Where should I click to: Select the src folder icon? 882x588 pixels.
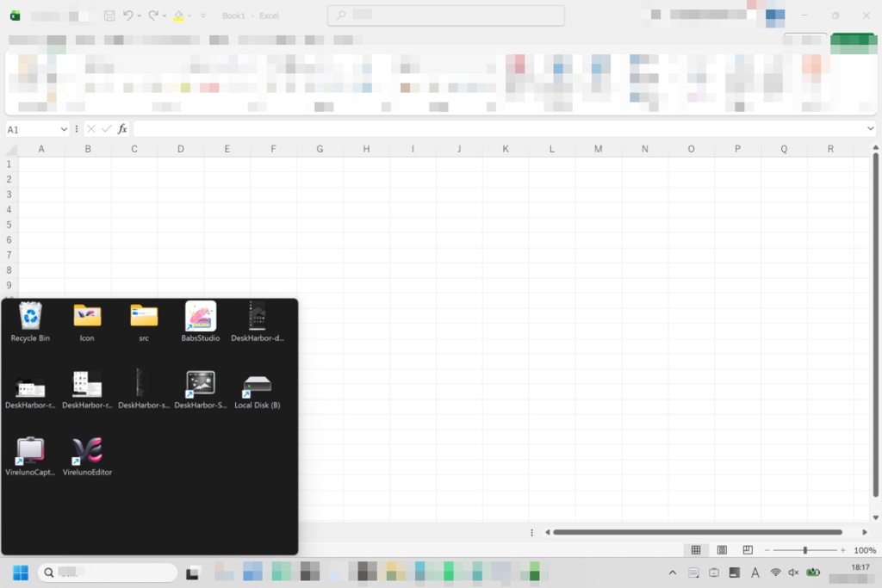(x=144, y=321)
